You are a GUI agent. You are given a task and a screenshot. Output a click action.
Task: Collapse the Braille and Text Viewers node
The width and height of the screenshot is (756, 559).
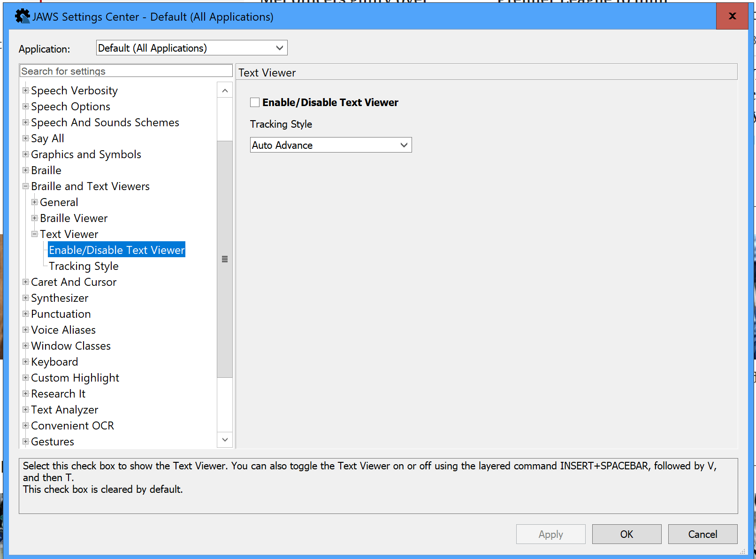tap(26, 186)
